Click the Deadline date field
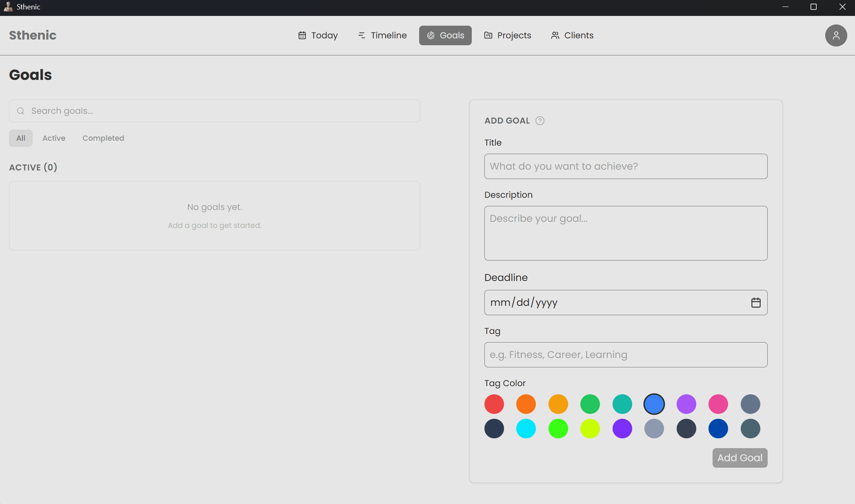 tap(626, 303)
